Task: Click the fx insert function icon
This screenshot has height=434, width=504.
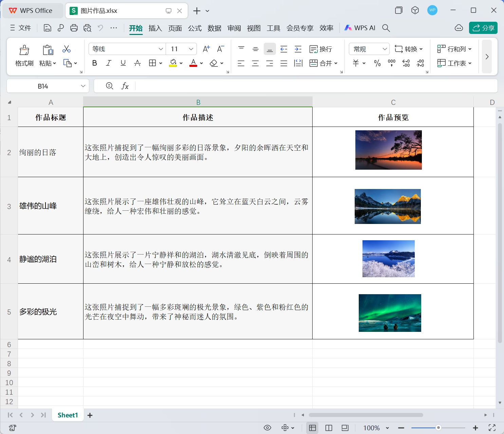Action: tap(125, 86)
